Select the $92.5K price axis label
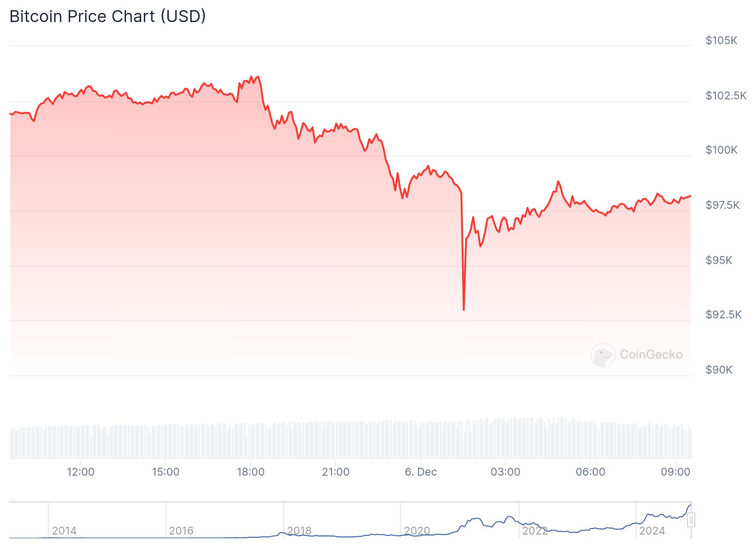Viewport: 756px width, 552px height. click(x=723, y=315)
